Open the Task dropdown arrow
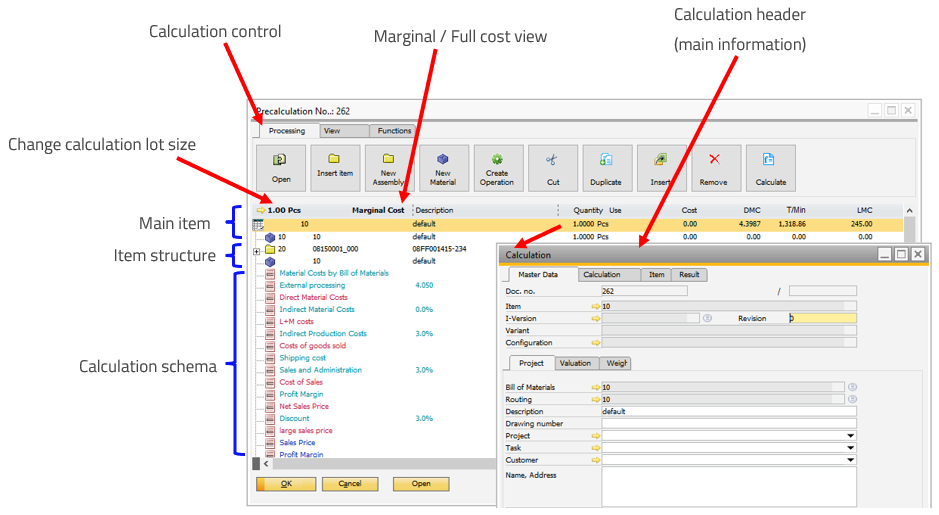939x515 pixels. (x=850, y=448)
